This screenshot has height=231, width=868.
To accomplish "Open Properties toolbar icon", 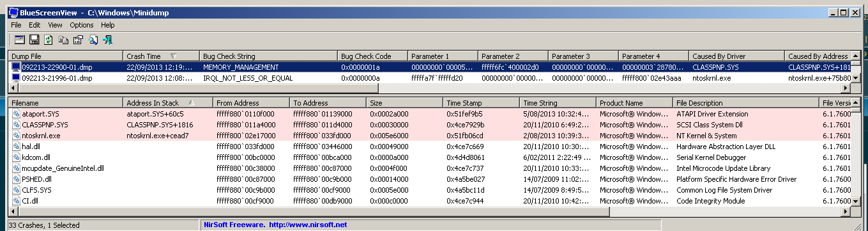I will [x=78, y=40].
